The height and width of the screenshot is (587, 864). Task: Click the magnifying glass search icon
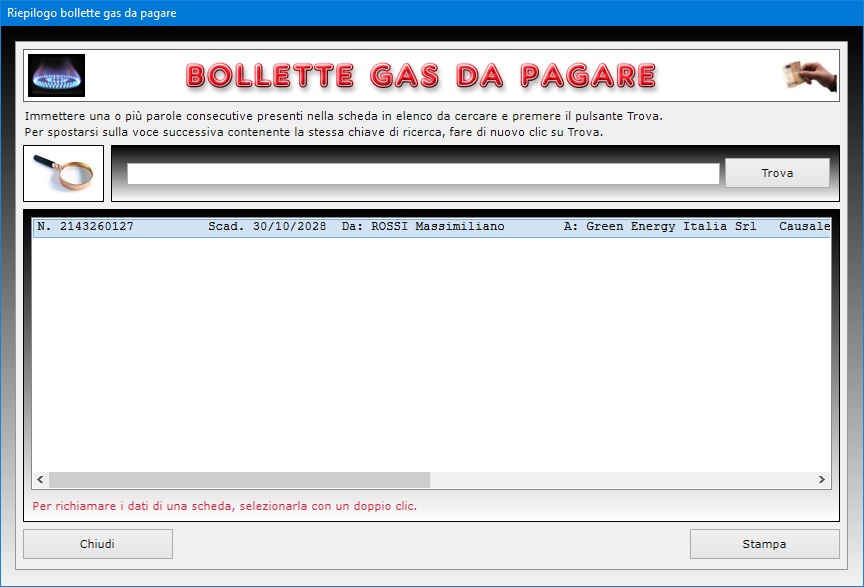(x=63, y=173)
